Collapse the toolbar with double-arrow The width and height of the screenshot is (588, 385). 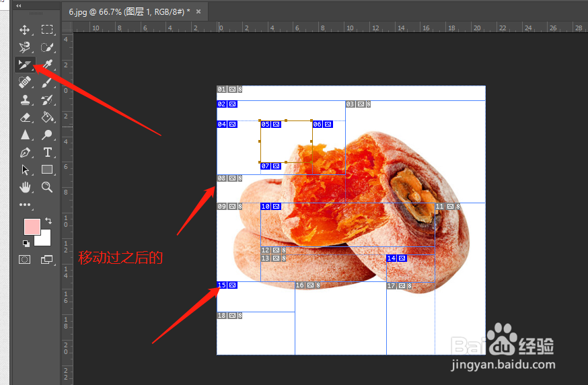pos(19,5)
